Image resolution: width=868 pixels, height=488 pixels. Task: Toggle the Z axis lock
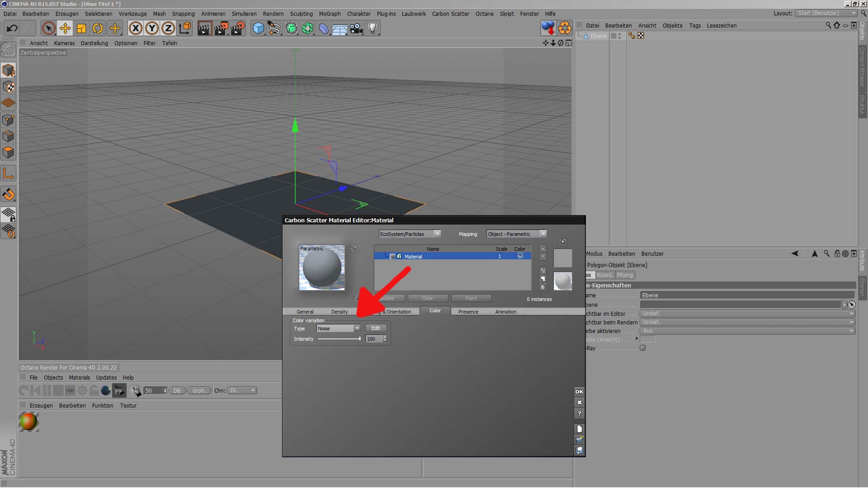pyautogui.click(x=168, y=28)
